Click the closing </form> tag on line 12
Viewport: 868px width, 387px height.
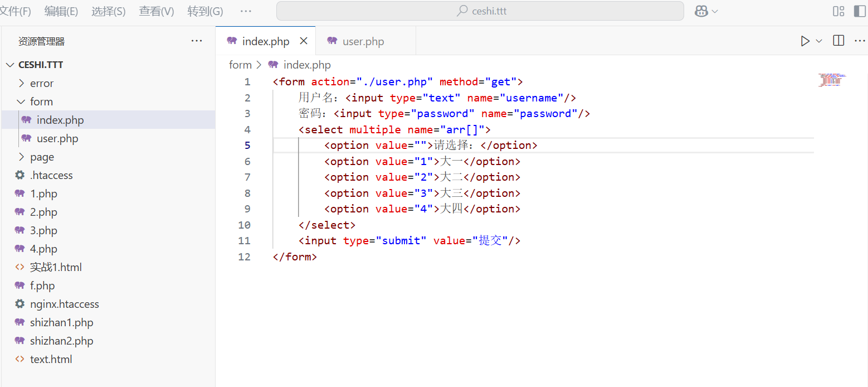click(x=295, y=257)
